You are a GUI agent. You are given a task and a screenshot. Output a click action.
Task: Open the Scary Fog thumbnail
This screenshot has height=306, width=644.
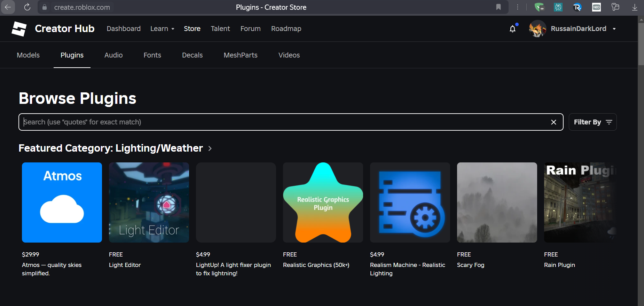(x=497, y=202)
